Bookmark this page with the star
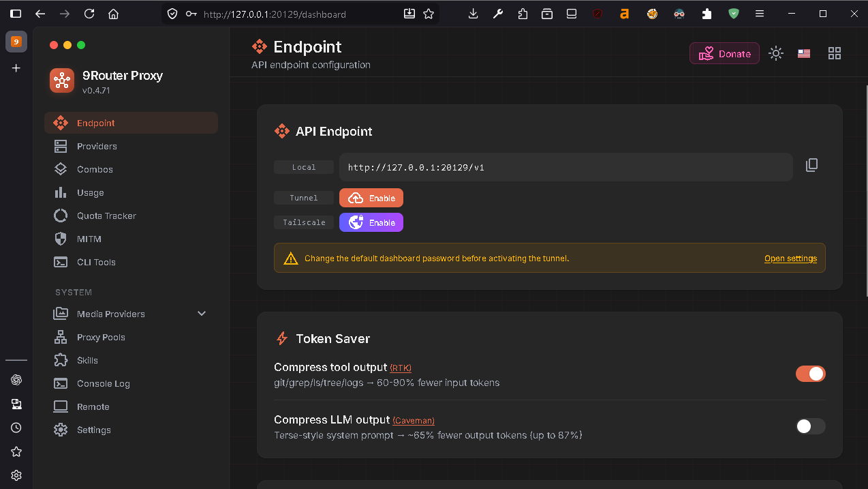Image resolution: width=868 pixels, height=489 pixels. click(429, 14)
